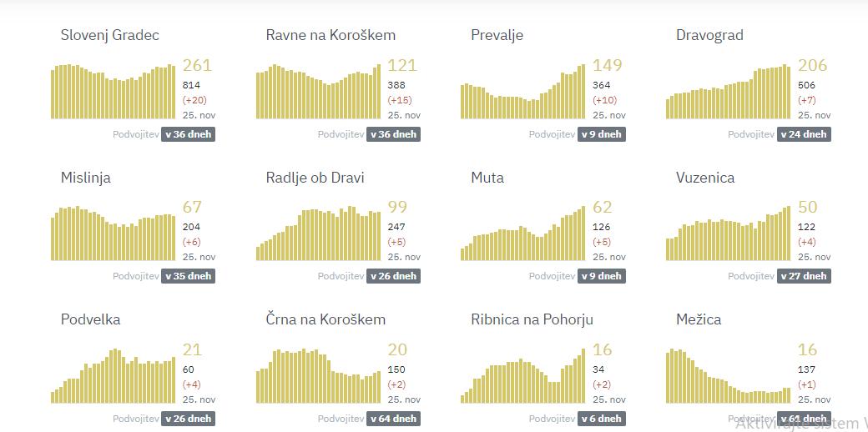Click the 261 case count for Slovenj Gradec
The image size is (868, 432).
coord(197,65)
